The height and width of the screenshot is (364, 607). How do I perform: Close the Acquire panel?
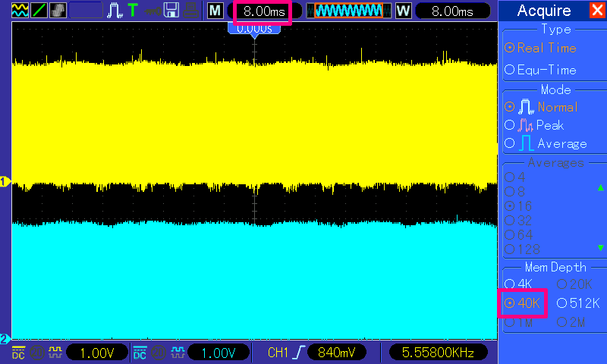(x=597, y=11)
